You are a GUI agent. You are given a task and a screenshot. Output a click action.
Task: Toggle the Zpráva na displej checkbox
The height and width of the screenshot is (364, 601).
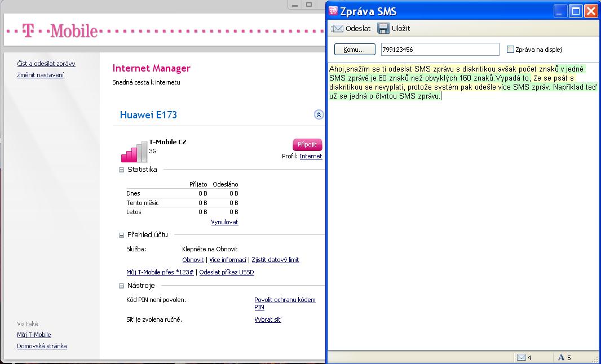pyautogui.click(x=510, y=50)
